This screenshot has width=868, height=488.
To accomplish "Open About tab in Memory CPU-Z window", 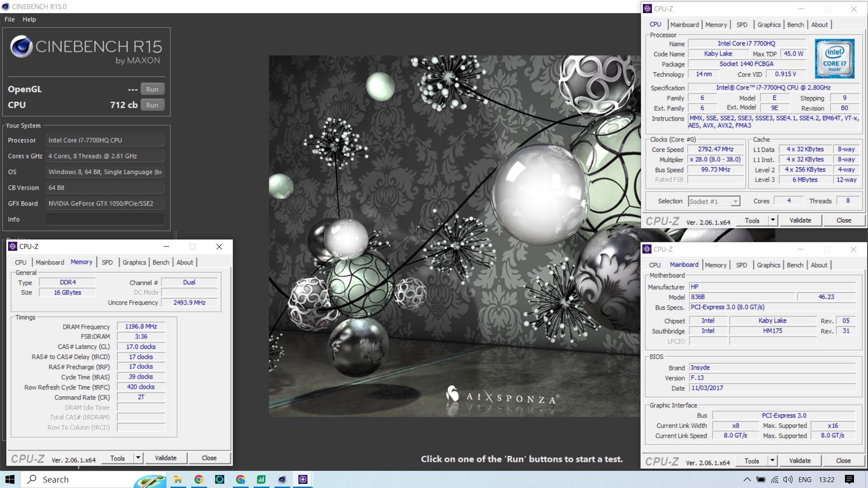I will [x=185, y=262].
